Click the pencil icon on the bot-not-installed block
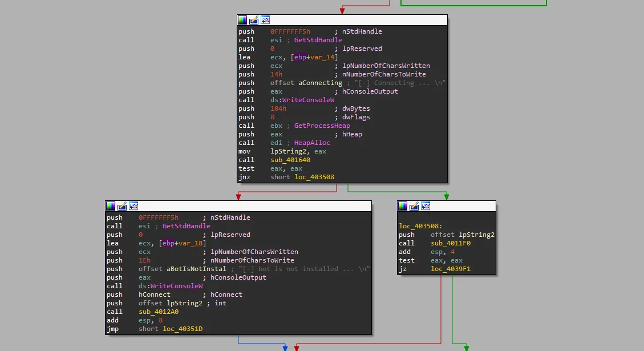Image resolution: width=644 pixels, height=351 pixels. click(x=122, y=206)
